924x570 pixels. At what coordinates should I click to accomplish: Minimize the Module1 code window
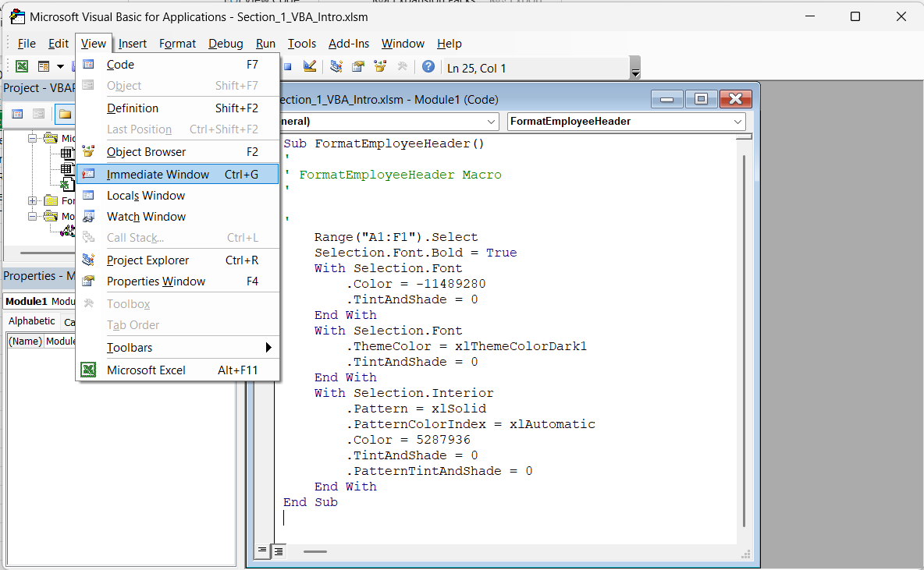pyautogui.click(x=667, y=99)
